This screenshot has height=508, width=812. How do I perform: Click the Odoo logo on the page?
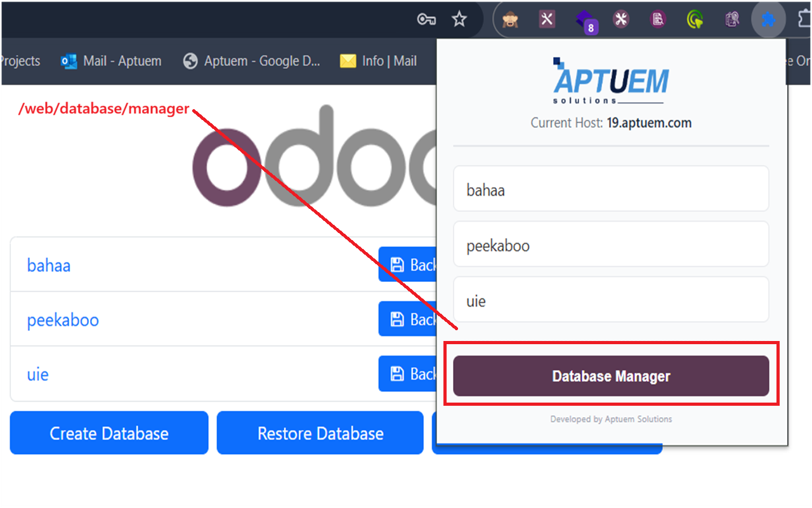[x=315, y=156]
